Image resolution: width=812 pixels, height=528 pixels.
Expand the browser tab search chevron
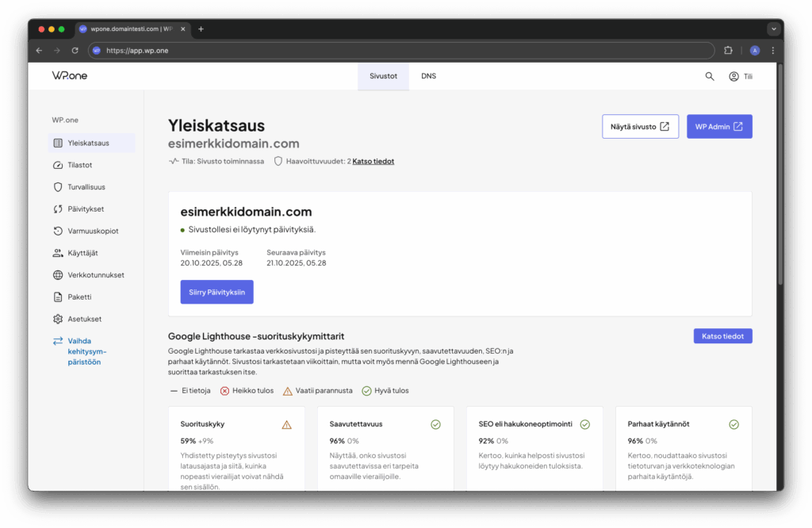click(773, 29)
